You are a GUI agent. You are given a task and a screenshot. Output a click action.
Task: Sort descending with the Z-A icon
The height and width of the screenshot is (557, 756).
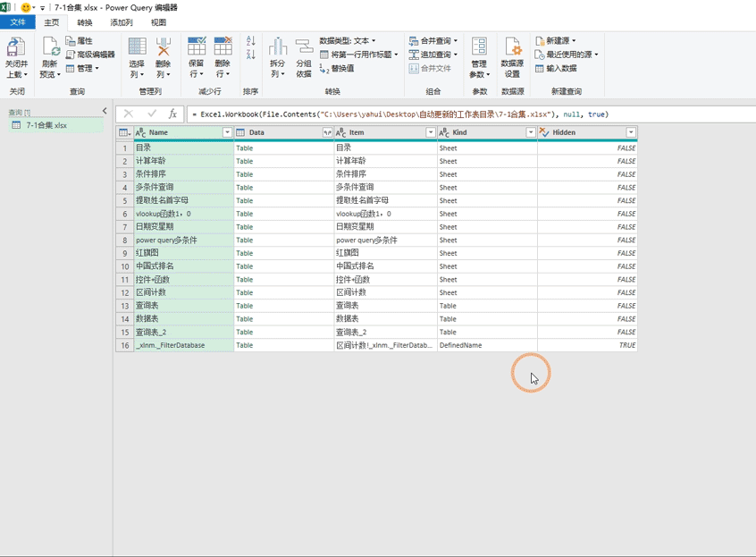[251, 55]
